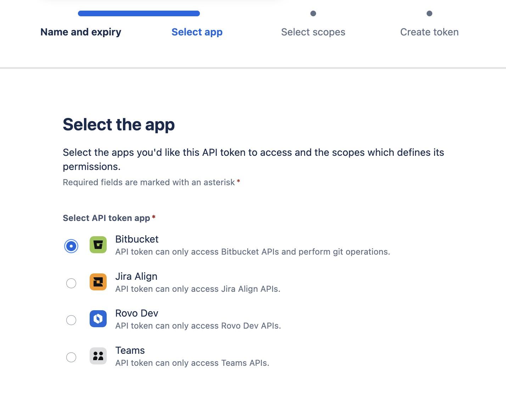Click the blue Rovo Dev logo
The height and width of the screenshot is (420, 506).
click(x=98, y=319)
